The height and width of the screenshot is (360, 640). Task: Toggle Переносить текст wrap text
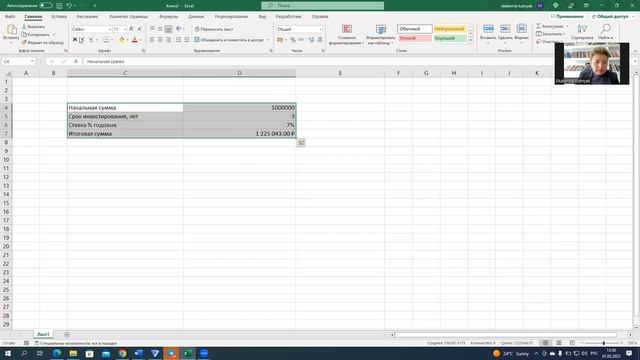click(x=214, y=29)
